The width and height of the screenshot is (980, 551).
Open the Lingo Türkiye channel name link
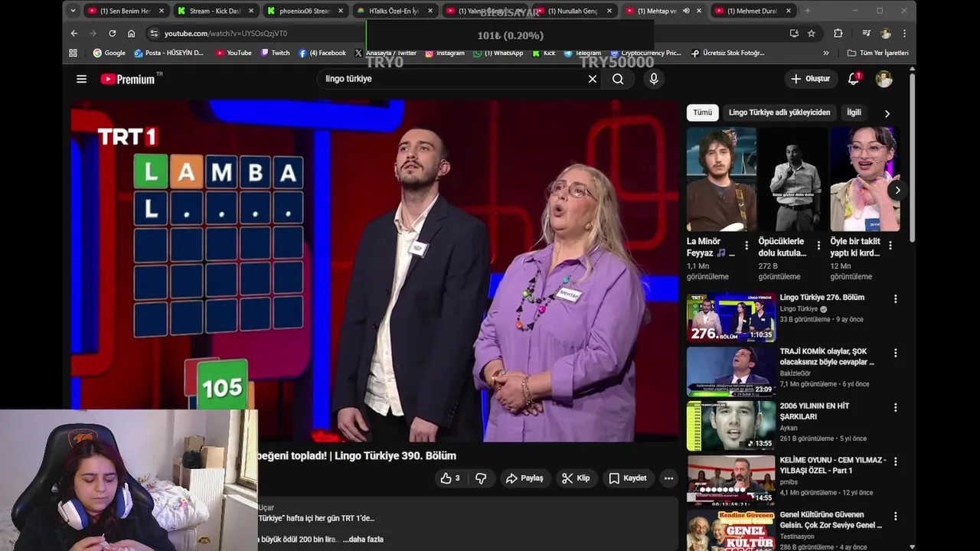(x=799, y=309)
